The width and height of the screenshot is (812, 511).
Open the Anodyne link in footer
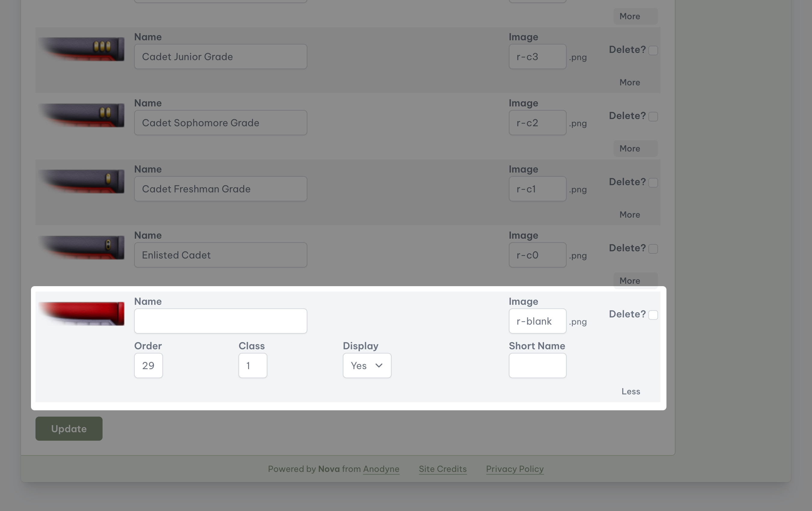pos(381,469)
